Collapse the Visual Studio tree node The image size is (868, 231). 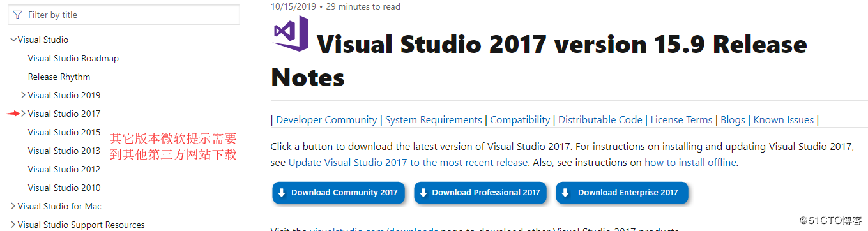click(13, 40)
